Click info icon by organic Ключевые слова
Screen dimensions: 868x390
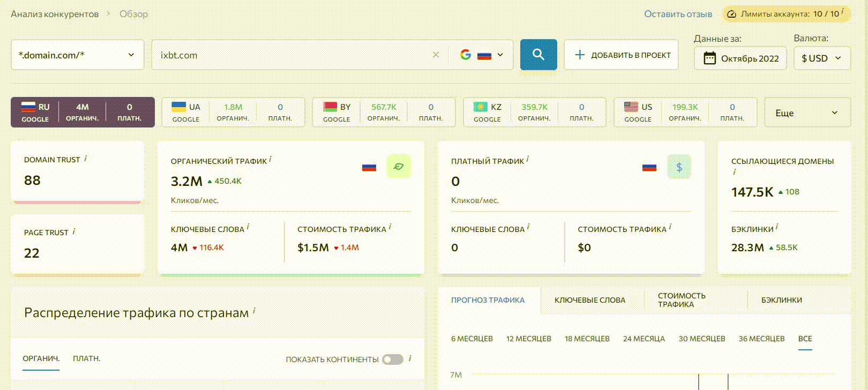(x=248, y=227)
